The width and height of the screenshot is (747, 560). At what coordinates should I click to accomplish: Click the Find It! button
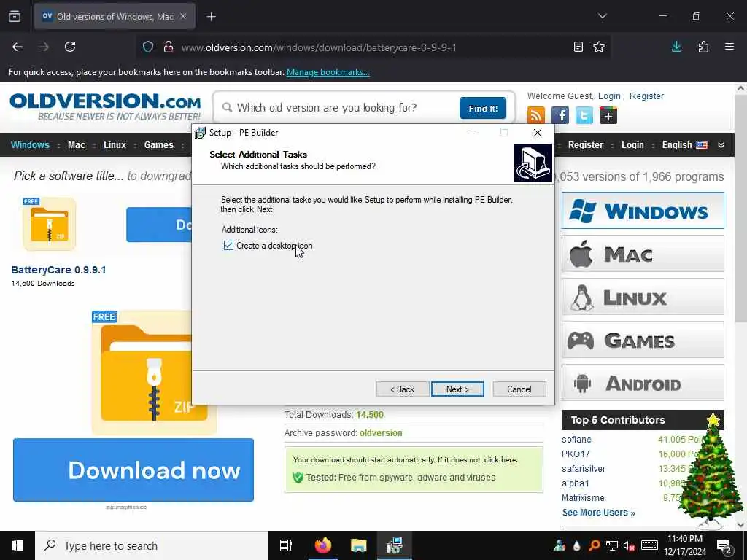483,108
